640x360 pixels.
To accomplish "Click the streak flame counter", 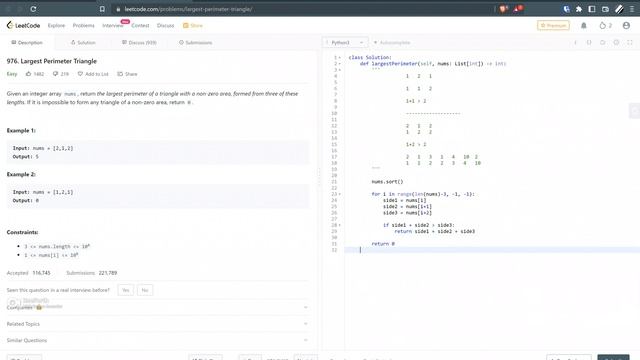I will click(x=605, y=25).
